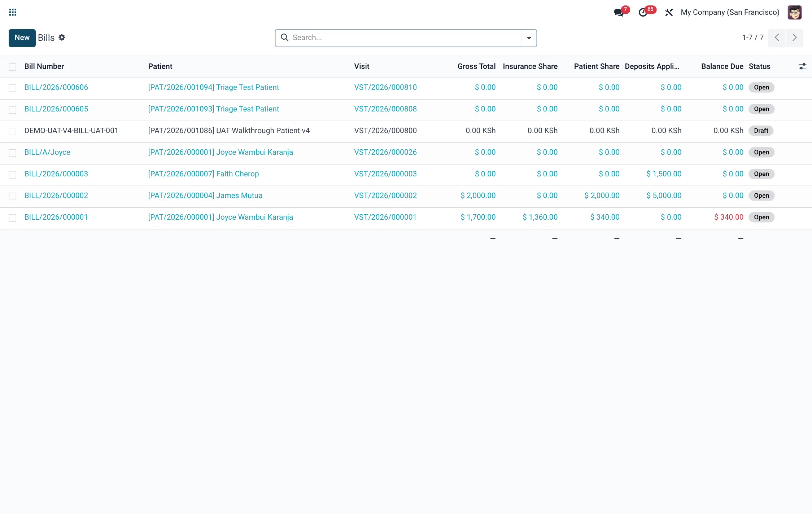
Task: Sort by Insurance Share column header
Action: (530, 66)
